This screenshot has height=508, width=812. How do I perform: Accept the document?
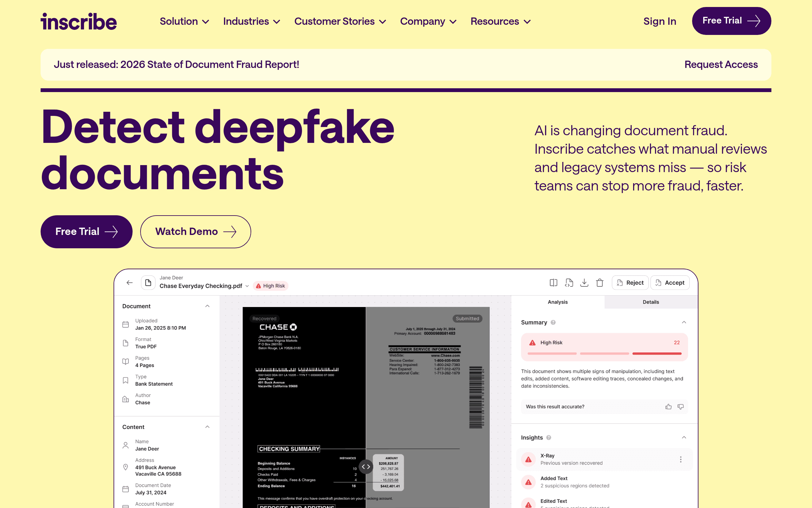pyautogui.click(x=670, y=283)
